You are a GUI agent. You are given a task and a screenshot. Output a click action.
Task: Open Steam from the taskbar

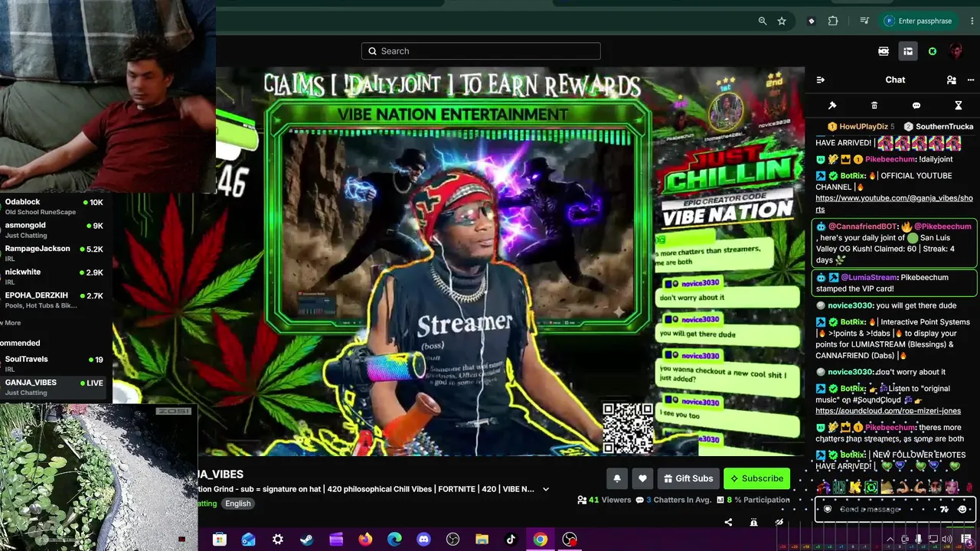[306, 540]
